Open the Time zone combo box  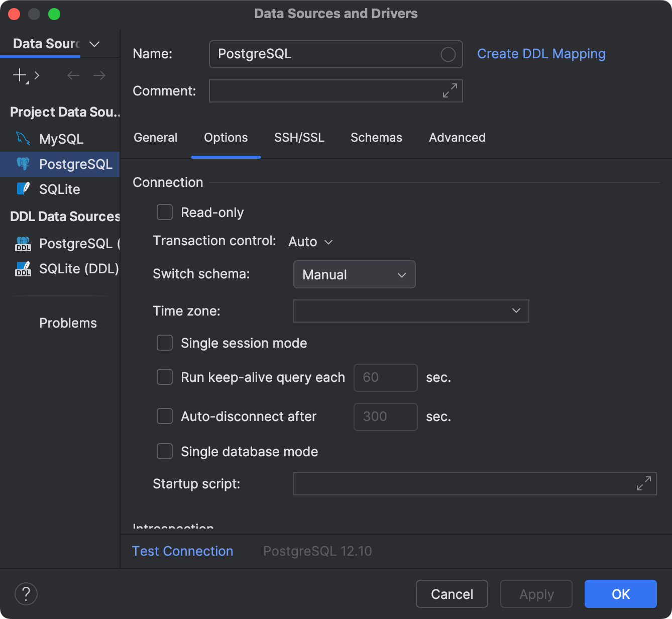(x=411, y=311)
